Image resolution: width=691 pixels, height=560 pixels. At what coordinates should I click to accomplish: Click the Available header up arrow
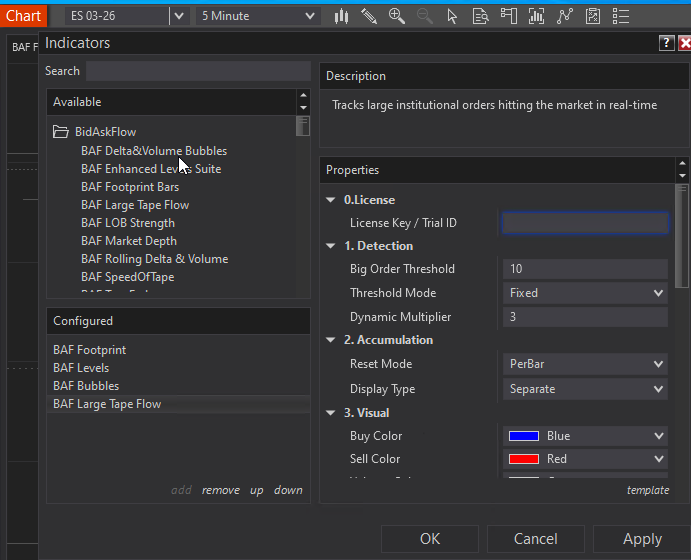tap(303, 95)
